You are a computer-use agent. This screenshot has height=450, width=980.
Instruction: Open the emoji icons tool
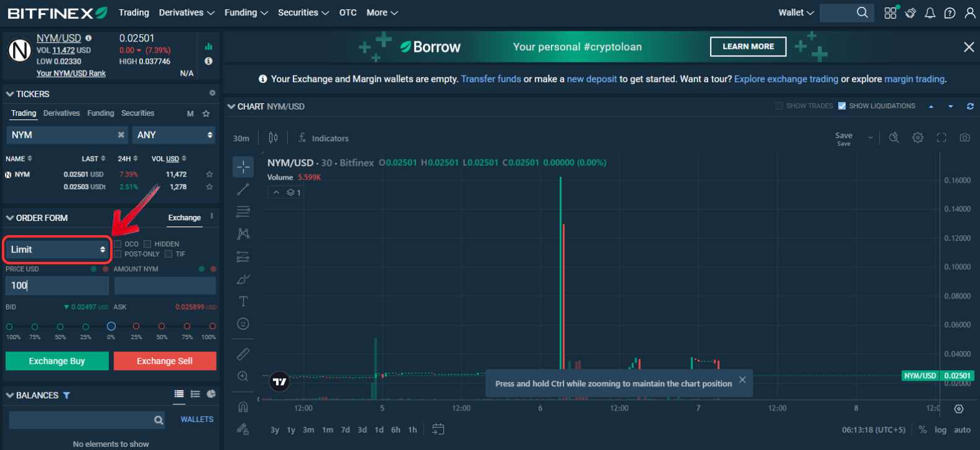243,324
